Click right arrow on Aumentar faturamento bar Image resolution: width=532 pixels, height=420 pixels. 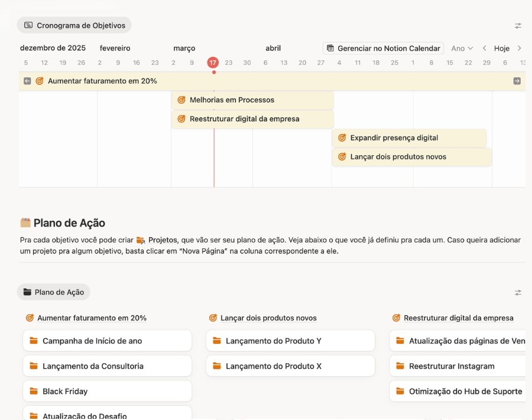[x=517, y=81]
